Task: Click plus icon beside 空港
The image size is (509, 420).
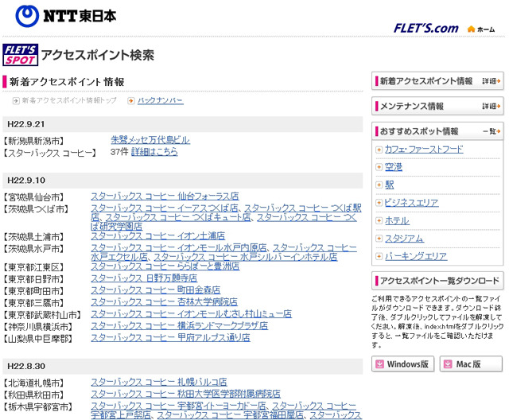Action: [379, 167]
